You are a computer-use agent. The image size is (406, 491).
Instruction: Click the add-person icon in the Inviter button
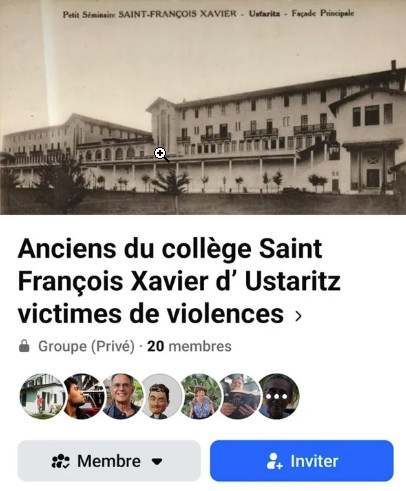(274, 461)
